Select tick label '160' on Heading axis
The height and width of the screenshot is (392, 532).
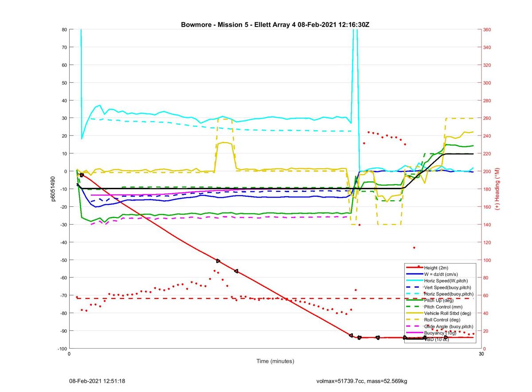coord(487,207)
